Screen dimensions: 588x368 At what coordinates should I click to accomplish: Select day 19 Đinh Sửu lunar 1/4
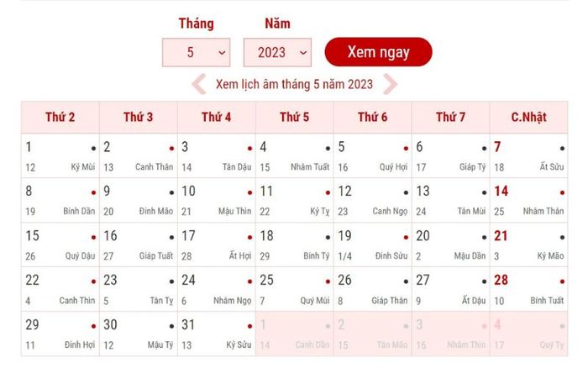(x=373, y=245)
